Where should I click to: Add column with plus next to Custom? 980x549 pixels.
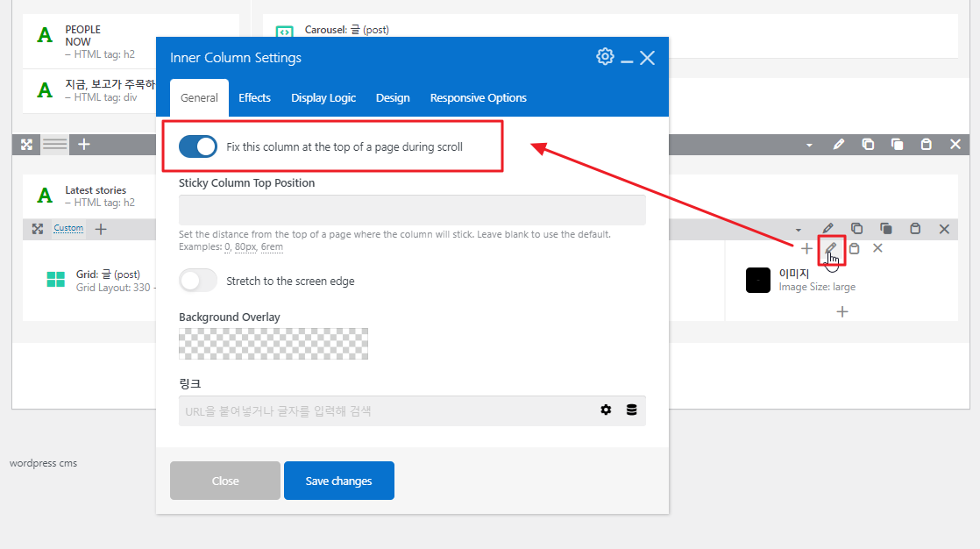(101, 229)
